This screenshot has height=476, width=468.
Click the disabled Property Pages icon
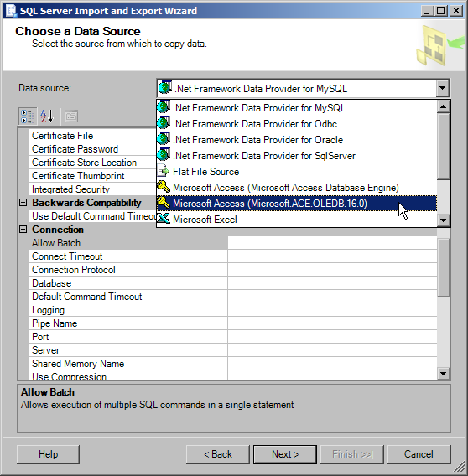tap(71, 116)
